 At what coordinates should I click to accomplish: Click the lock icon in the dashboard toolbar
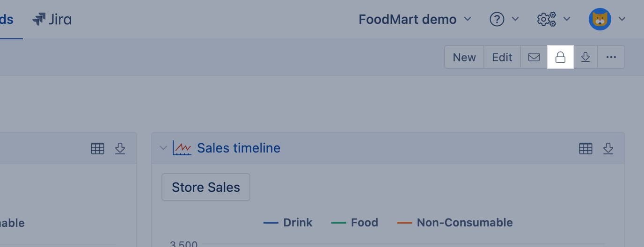coord(560,57)
